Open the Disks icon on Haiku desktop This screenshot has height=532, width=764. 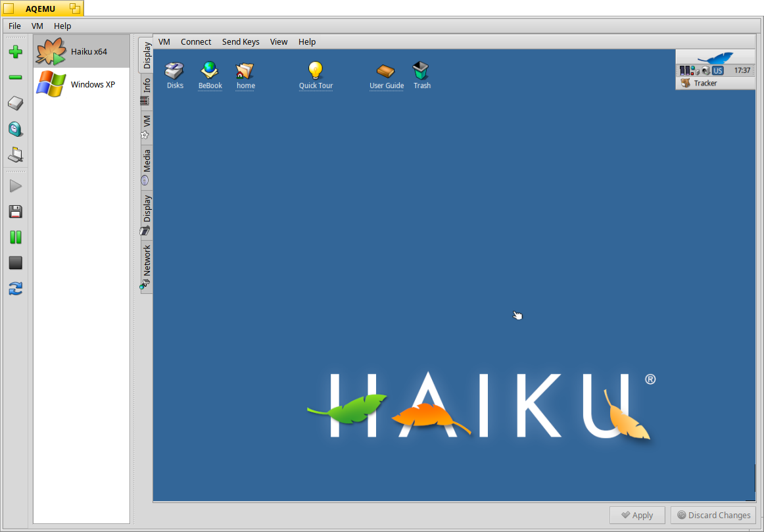point(175,76)
